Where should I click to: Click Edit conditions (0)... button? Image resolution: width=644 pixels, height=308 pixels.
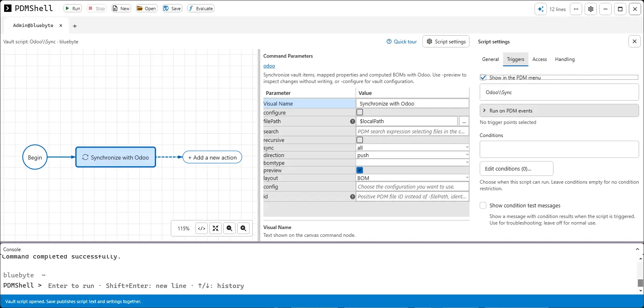pos(516,169)
